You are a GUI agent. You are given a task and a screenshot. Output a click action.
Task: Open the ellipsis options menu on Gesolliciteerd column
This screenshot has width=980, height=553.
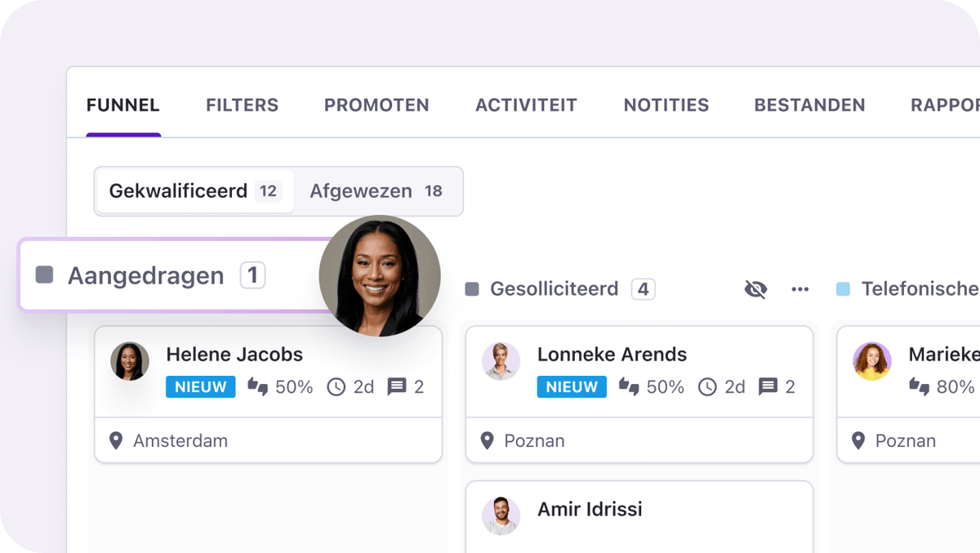pyautogui.click(x=800, y=289)
